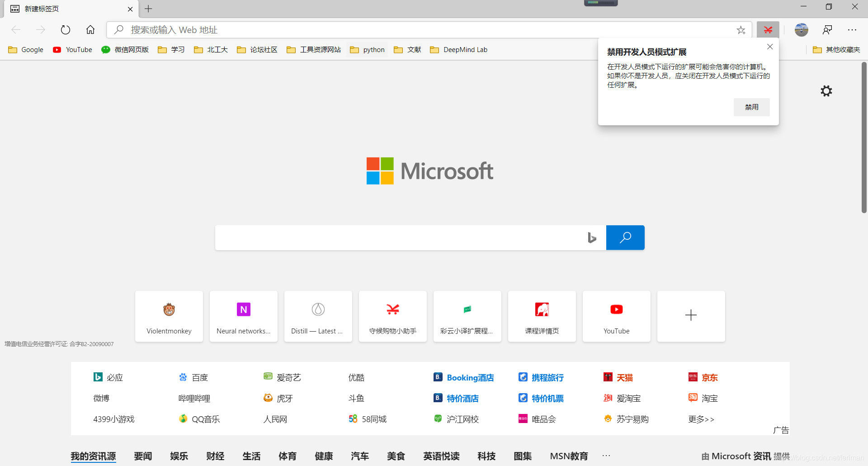Open the Google bookmark folder
The width and height of the screenshot is (868, 466).
26,50
